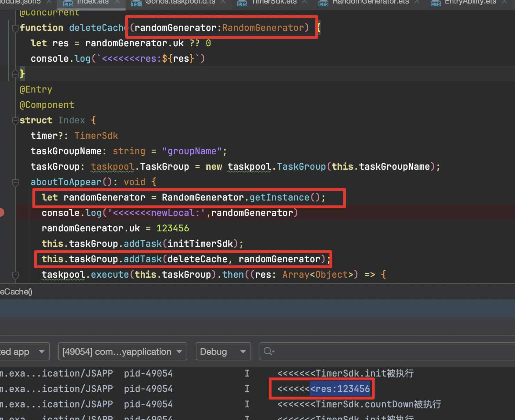Click 'aboutToAppear' method name
The height and width of the screenshot is (420, 515).
(x=66, y=182)
